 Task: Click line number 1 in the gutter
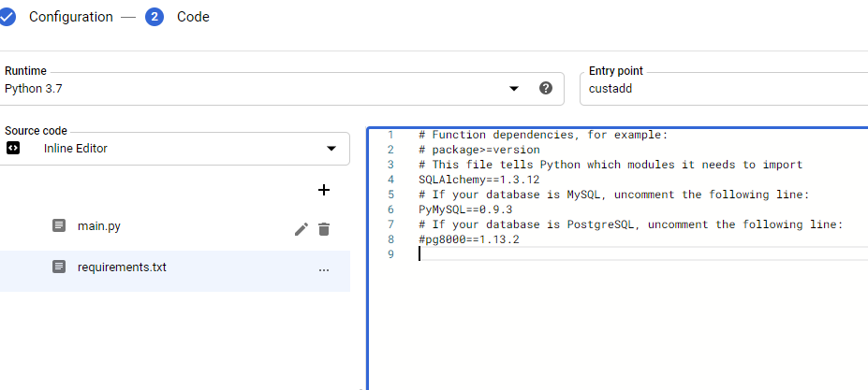pyautogui.click(x=390, y=135)
